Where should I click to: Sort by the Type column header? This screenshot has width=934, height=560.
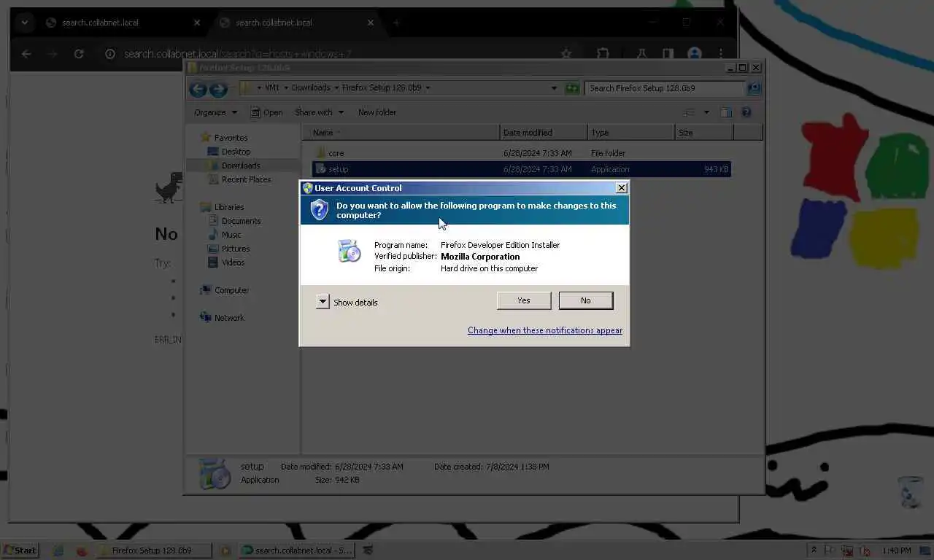pyautogui.click(x=631, y=133)
